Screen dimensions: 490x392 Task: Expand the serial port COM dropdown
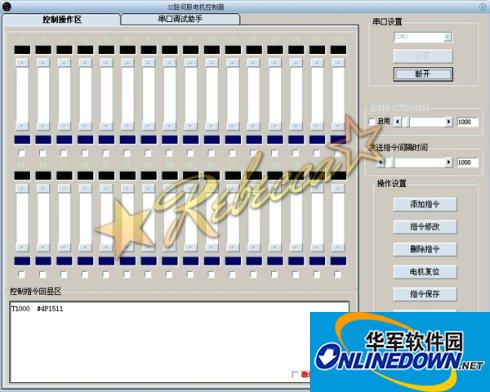448,37
